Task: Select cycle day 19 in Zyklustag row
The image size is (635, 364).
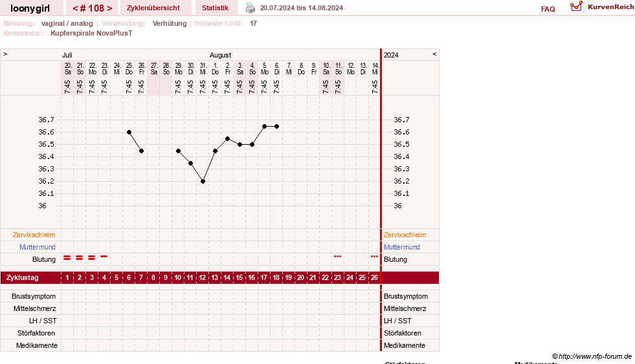Action: pos(288,277)
